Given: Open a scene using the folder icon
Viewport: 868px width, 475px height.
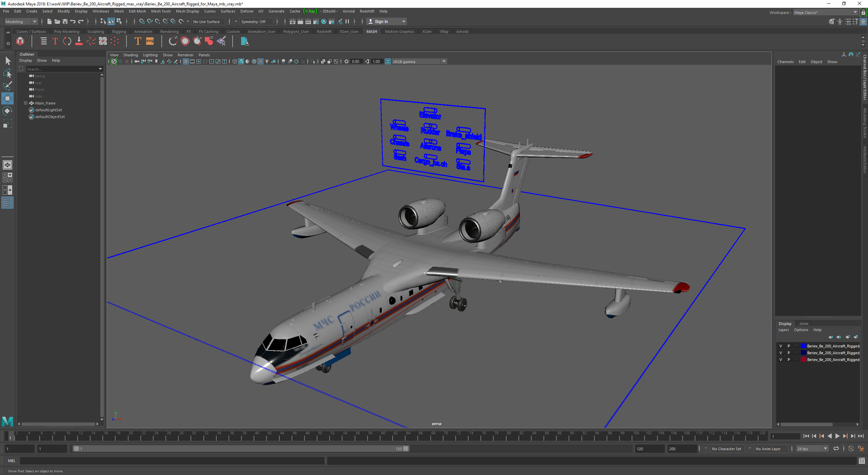Looking at the screenshot, I should (x=57, y=21).
